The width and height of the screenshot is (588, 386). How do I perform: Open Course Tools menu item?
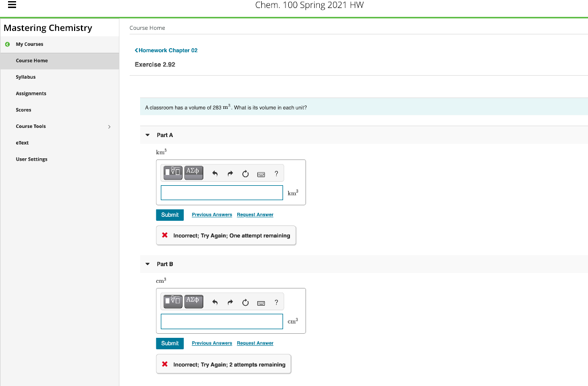tap(31, 127)
